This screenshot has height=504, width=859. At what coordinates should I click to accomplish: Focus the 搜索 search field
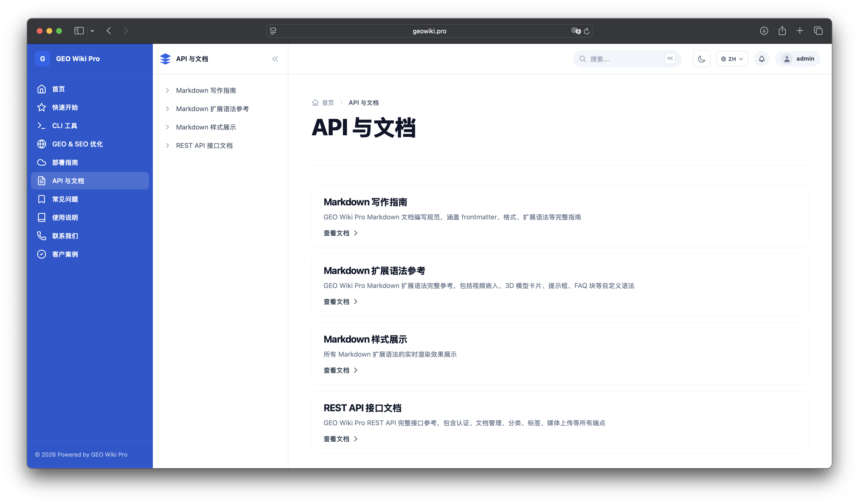[627, 59]
